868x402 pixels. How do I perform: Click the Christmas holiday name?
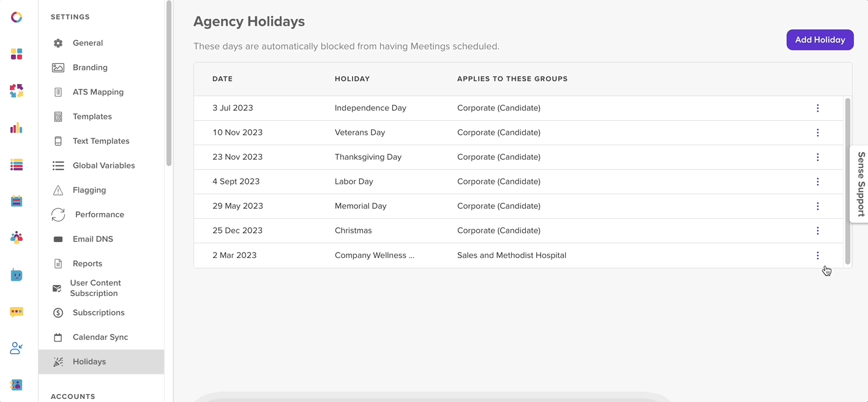(353, 230)
